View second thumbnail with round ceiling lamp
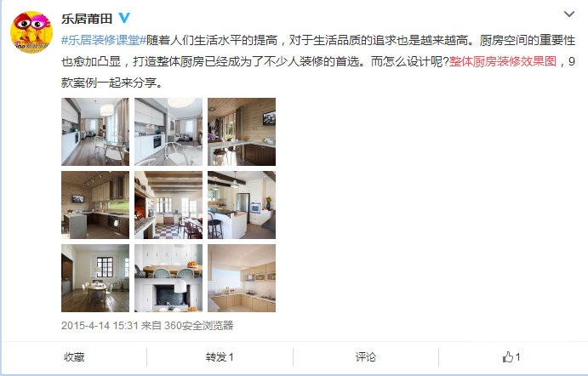 click(168, 132)
